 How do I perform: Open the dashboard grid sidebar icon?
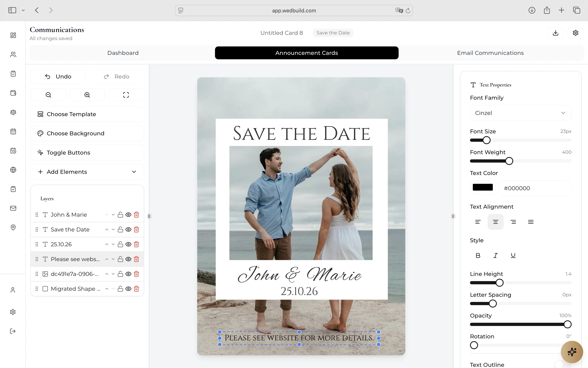click(x=13, y=35)
